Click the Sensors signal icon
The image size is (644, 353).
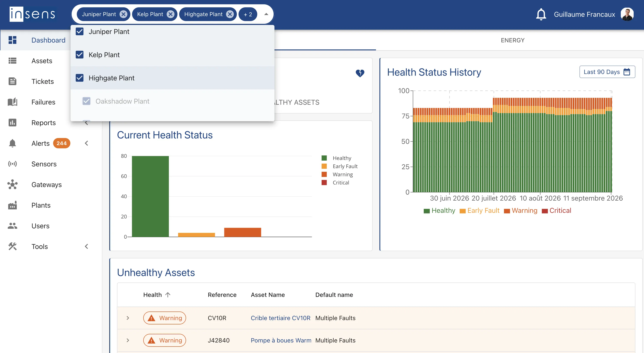[x=12, y=164]
